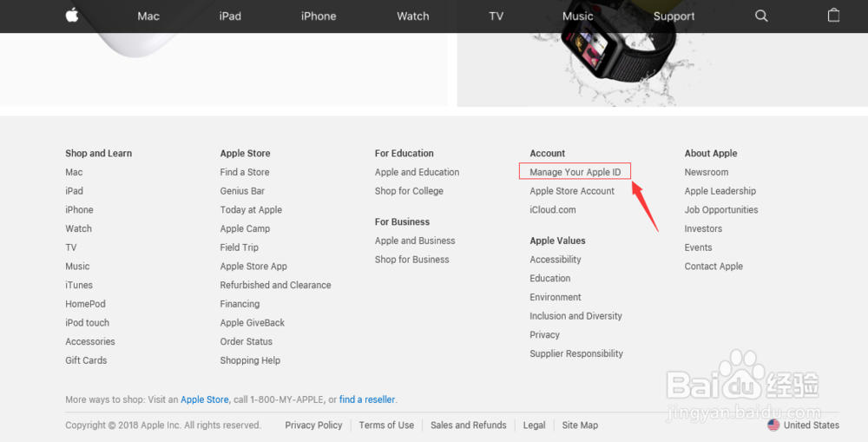Open Job Opportunities link
The height and width of the screenshot is (442, 868).
click(721, 210)
